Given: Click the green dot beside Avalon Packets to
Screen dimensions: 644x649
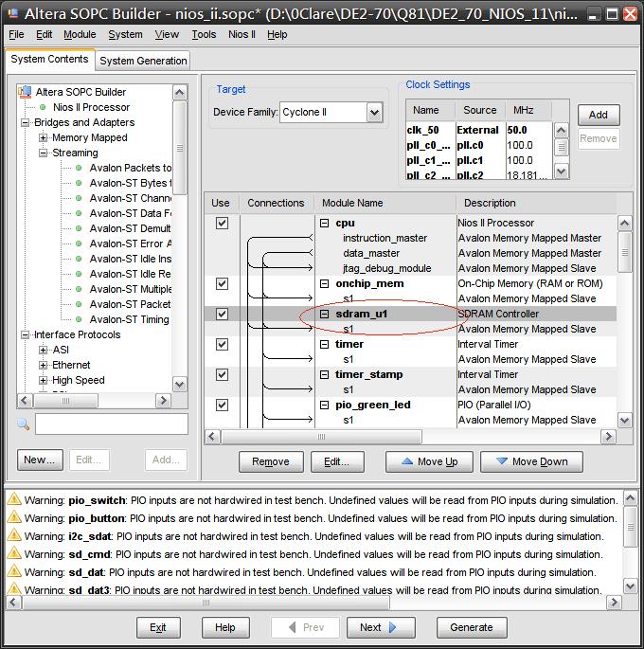Looking at the screenshot, I should 79,168.
